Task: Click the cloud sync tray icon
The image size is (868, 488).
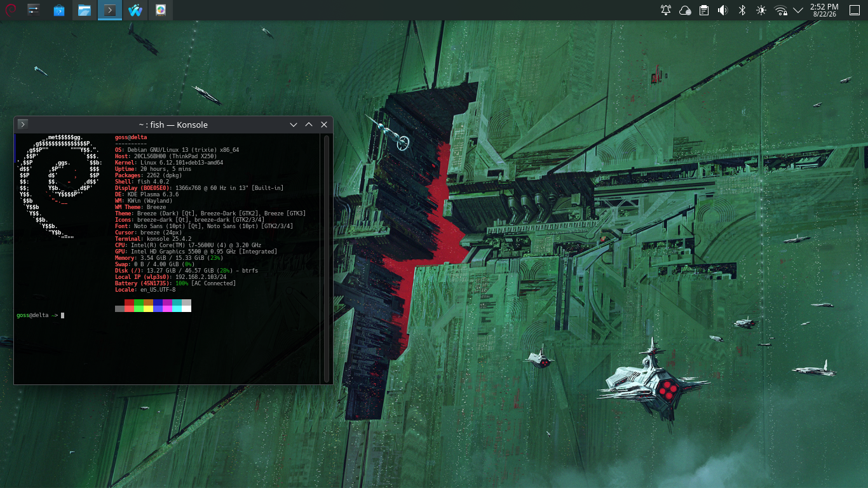Action: pos(685,10)
